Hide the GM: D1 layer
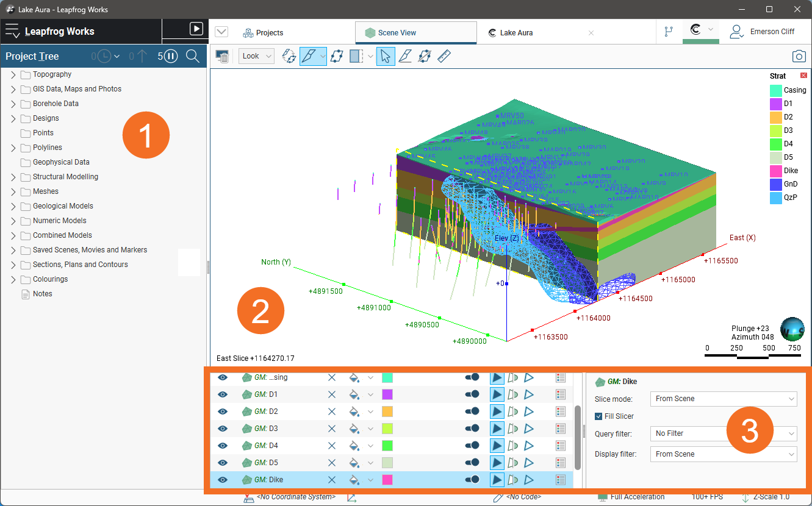Screen dimensions: 812x506 point(223,394)
